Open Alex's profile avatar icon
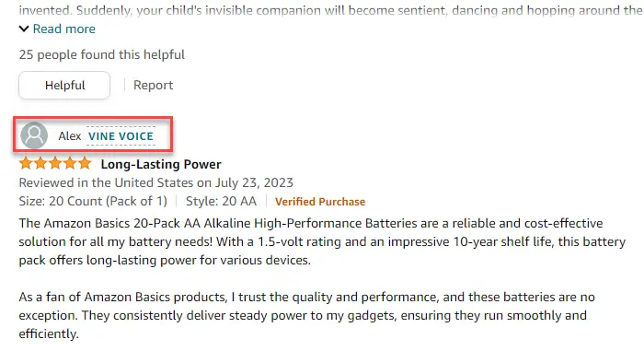644x351 pixels. pyautogui.click(x=34, y=135)
